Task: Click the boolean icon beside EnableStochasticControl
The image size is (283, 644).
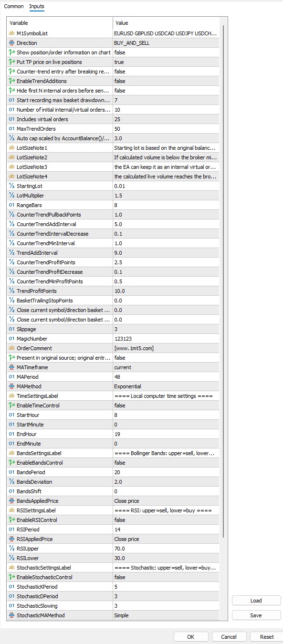Action: coord(11,577)
